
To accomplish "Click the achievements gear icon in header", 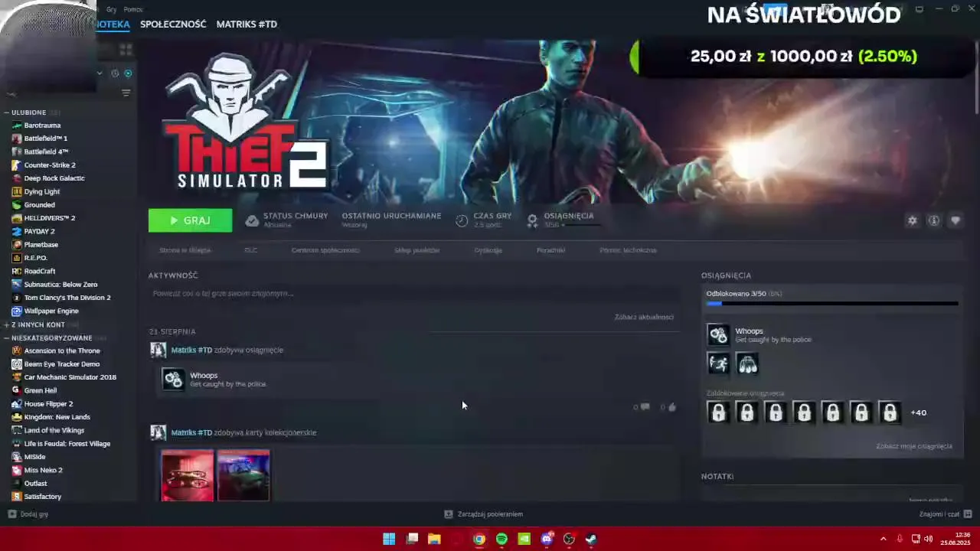I will tap(532, 220).
